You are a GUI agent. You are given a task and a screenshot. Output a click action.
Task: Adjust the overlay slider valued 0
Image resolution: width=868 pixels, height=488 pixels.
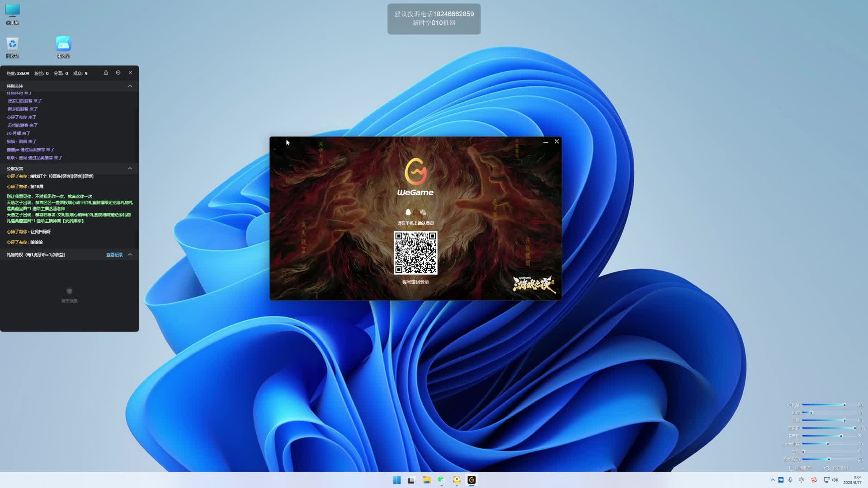click(803, 451)
